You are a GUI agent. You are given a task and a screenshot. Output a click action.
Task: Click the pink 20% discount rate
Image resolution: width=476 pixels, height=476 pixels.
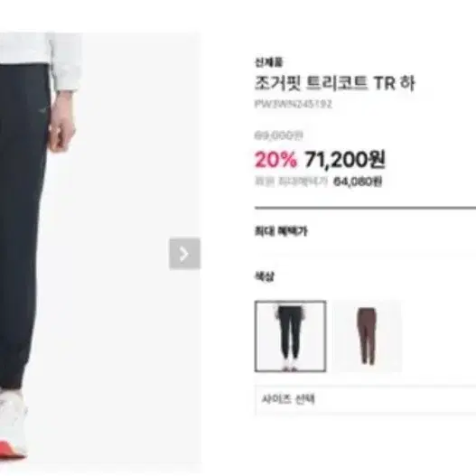(275, 160)
